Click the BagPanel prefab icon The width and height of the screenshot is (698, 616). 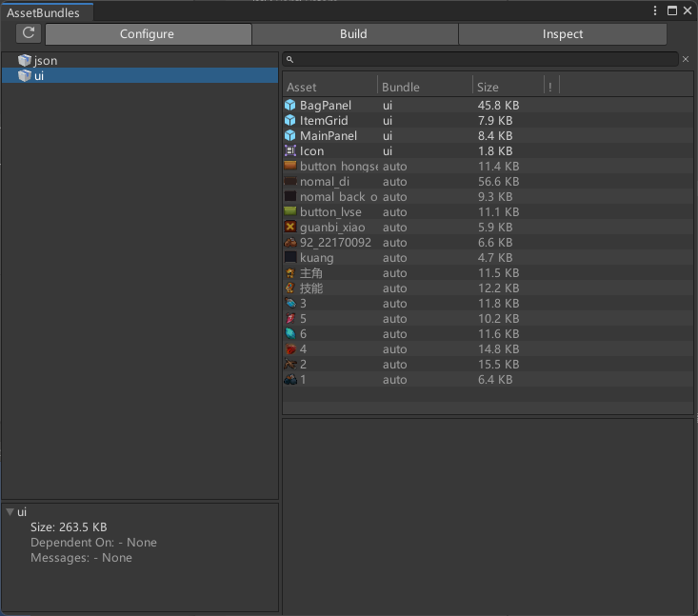coord(290,105)
